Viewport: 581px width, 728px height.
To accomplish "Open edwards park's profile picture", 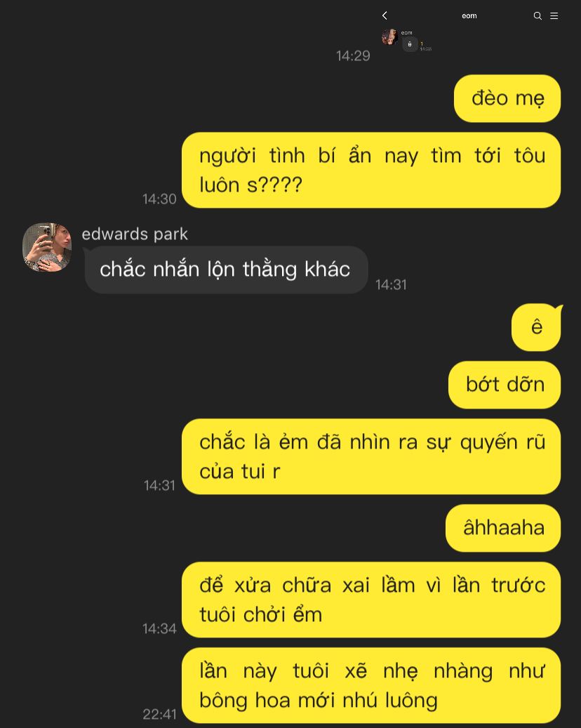I will (x=47, y=247).
